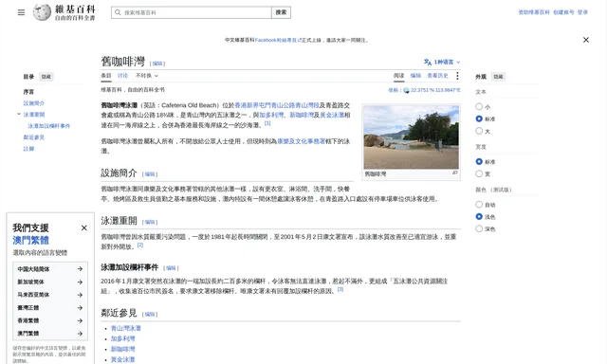The height and width of the screenshot is (364, 607).
Task: Select automatic color 自动
Action: [479, 204]
